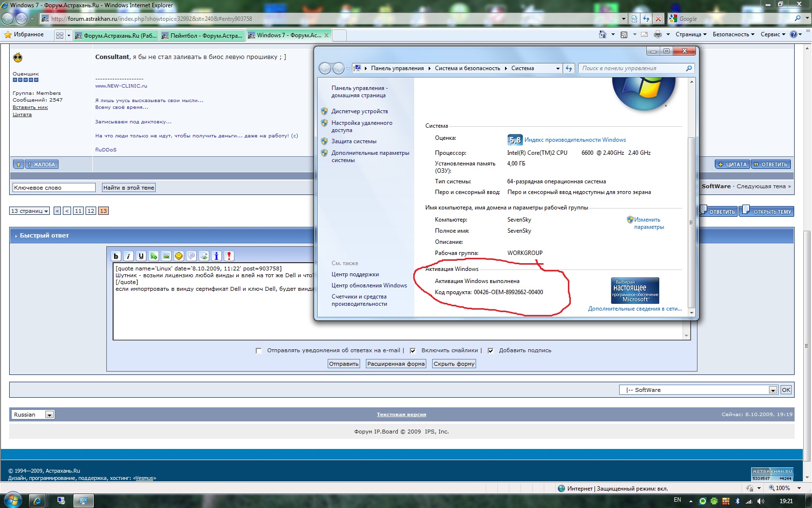Open Диспетчер устройств link
The width and height of the screenshot is (812, 508).
point(360,111)
